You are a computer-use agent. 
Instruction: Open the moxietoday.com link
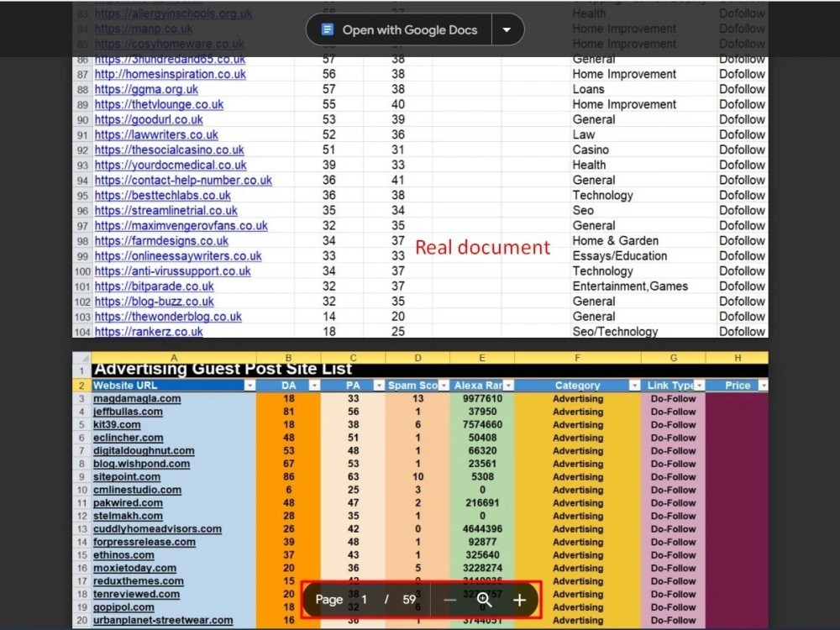[x=134, y=568]
